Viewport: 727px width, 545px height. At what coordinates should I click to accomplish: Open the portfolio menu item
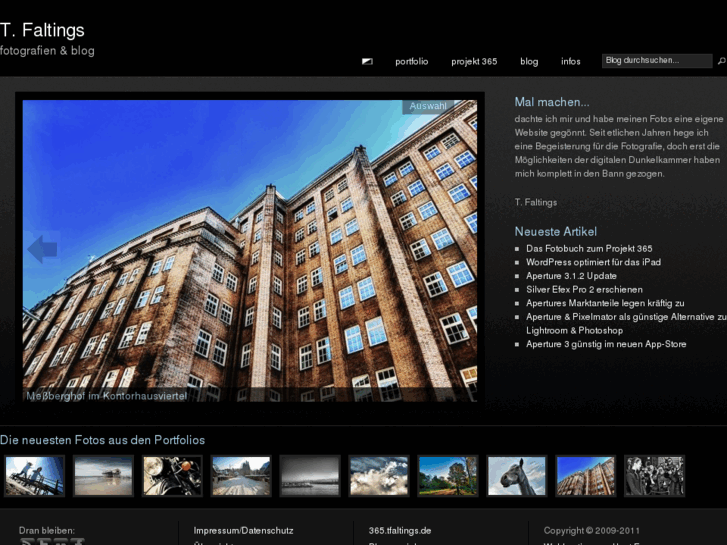pyautogui.click(x=411, y=61)
